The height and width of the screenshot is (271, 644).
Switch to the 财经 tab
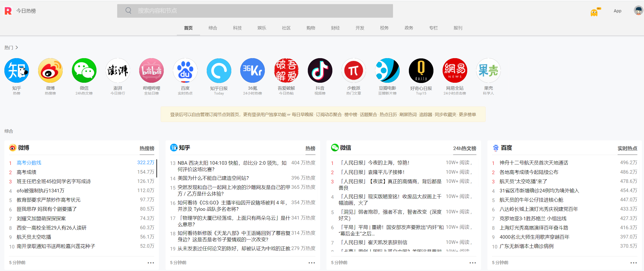pos(335,28)
